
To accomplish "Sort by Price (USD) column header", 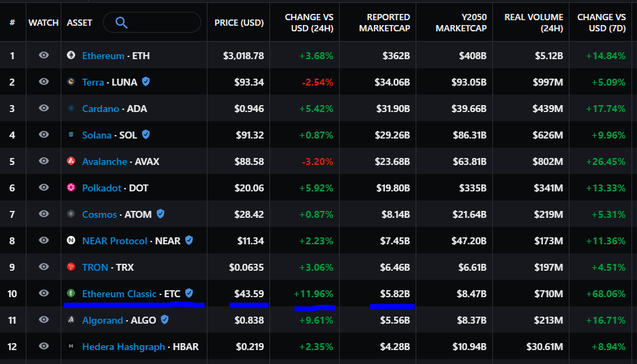I will click(239, 23).
